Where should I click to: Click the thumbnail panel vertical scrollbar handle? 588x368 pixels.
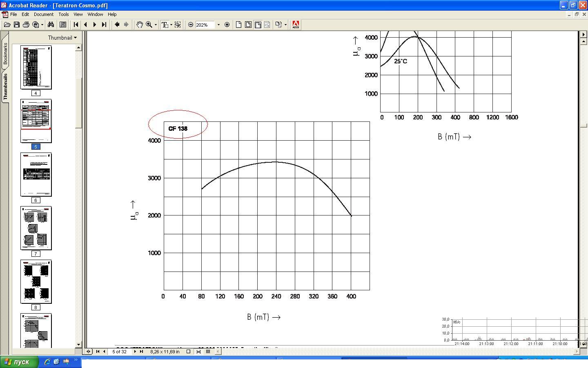(x=78, y=102)
